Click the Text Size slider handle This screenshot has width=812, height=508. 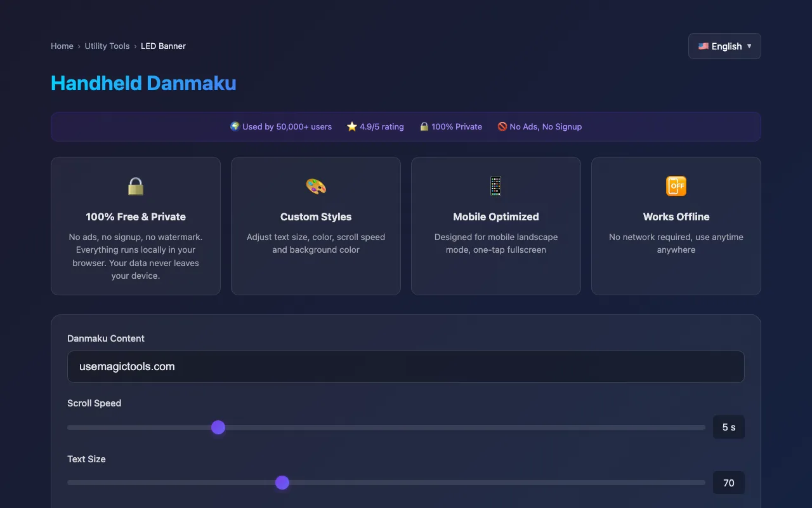pos(282,483)
